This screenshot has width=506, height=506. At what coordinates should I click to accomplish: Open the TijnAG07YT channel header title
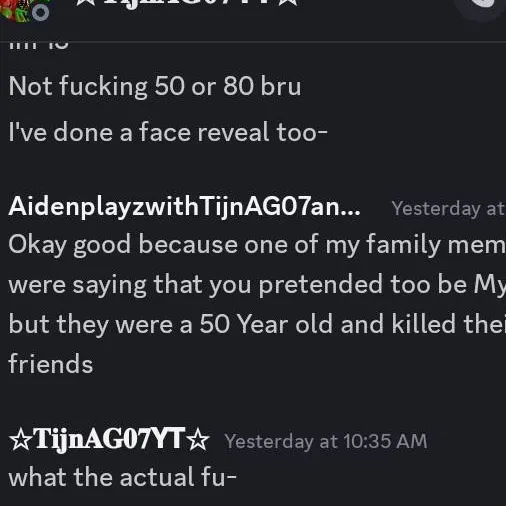tap(186, 3)
